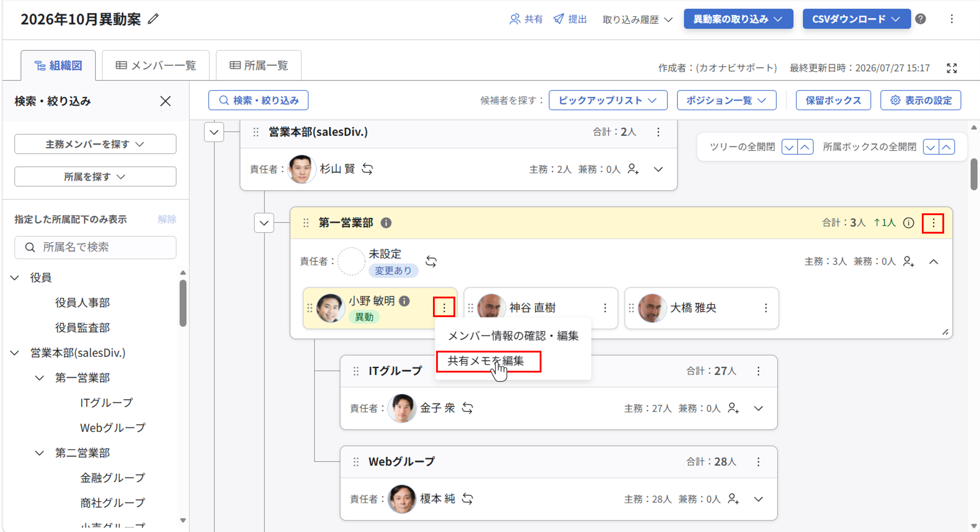The image size is (980, 532).
Task: Click 検索・絞り込み toolbar button
Action: (258, 100)
